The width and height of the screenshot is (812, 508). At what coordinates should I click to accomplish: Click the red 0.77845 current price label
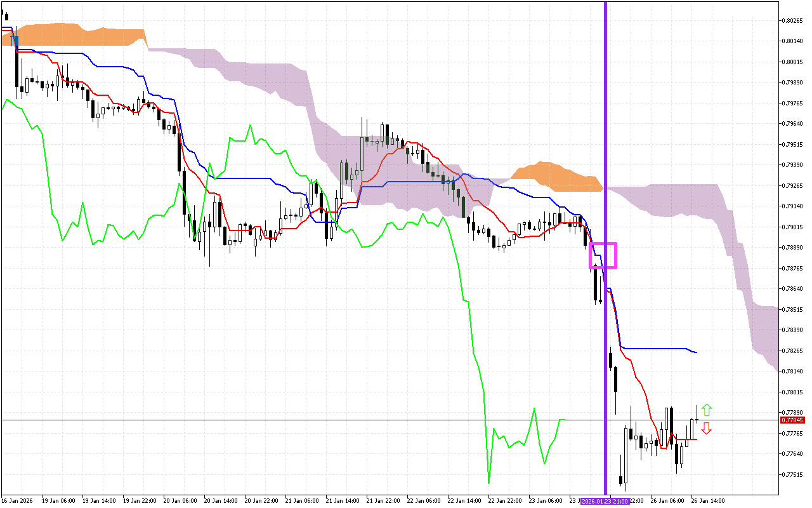792,420
